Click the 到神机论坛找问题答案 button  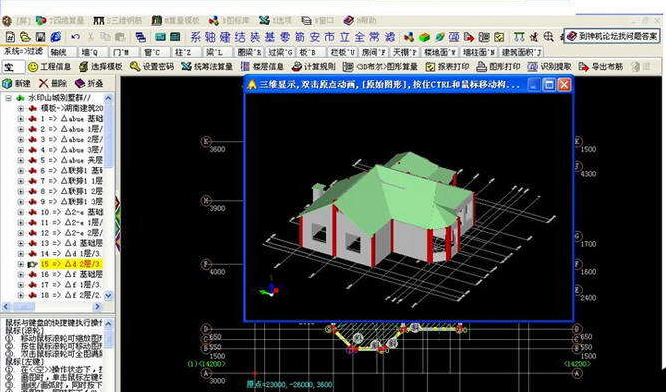click(x=612, y=36)
